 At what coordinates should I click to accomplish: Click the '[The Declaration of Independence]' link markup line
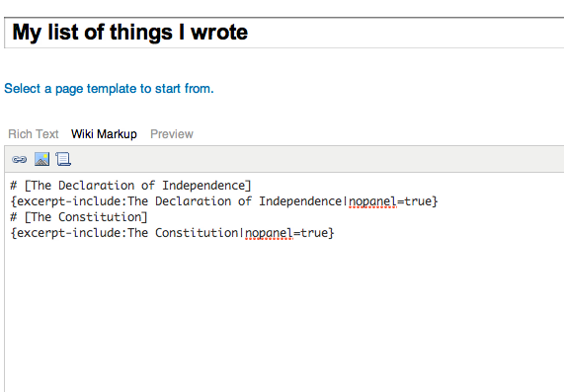(137, 186)
